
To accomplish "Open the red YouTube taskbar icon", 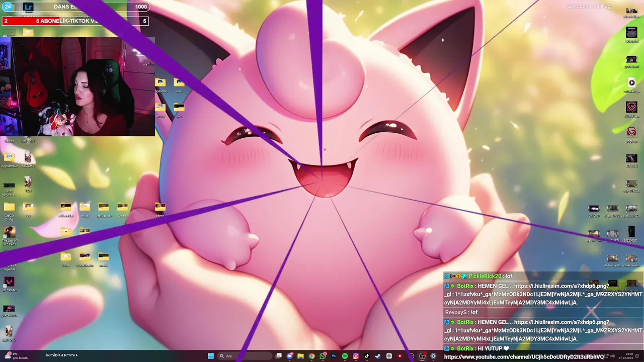I will coord(400,356).
